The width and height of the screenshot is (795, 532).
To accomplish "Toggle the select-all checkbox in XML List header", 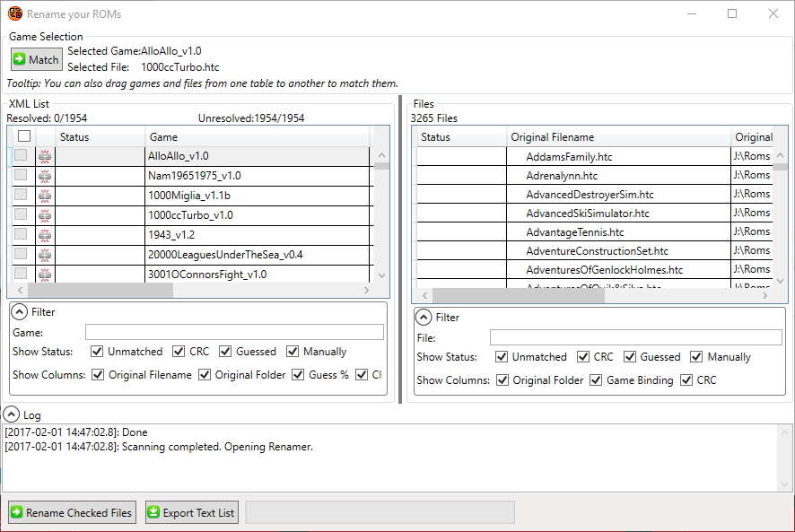I will click(24, 136).
